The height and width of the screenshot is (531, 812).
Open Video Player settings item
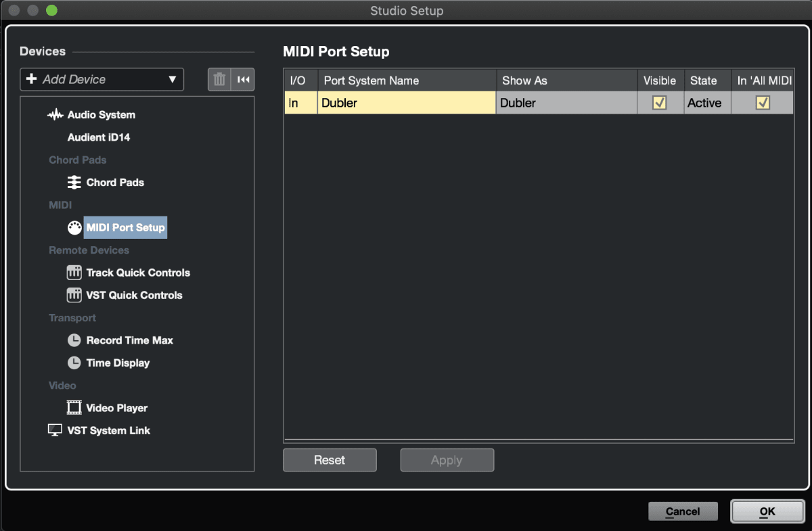click(x=116, y=408)
